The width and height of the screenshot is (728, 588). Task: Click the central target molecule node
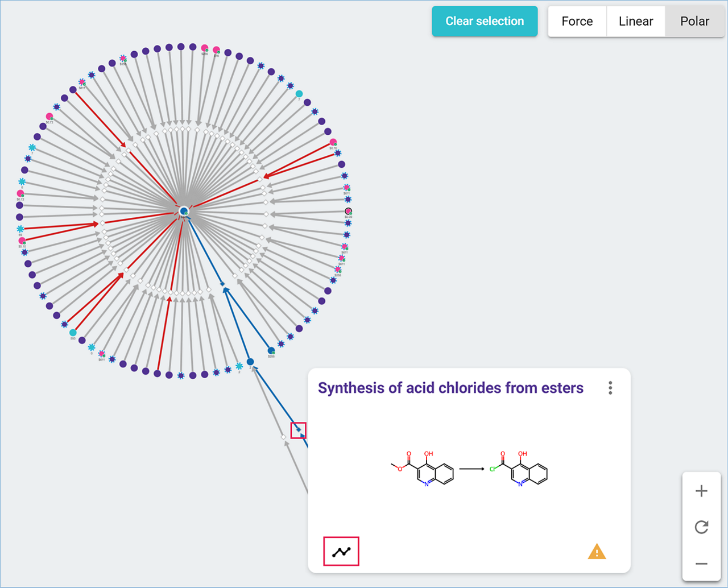[x=184, y=212]
